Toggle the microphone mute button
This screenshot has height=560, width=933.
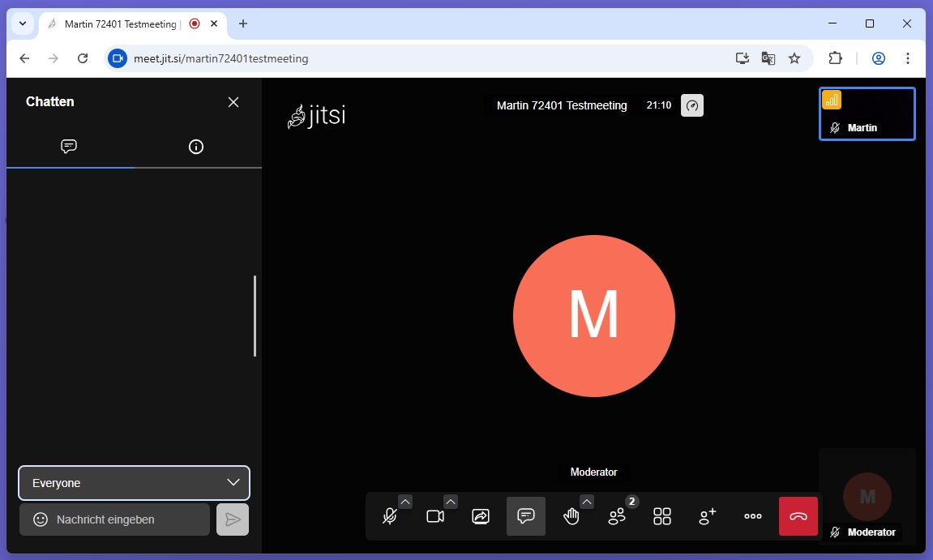coord(390,516)
